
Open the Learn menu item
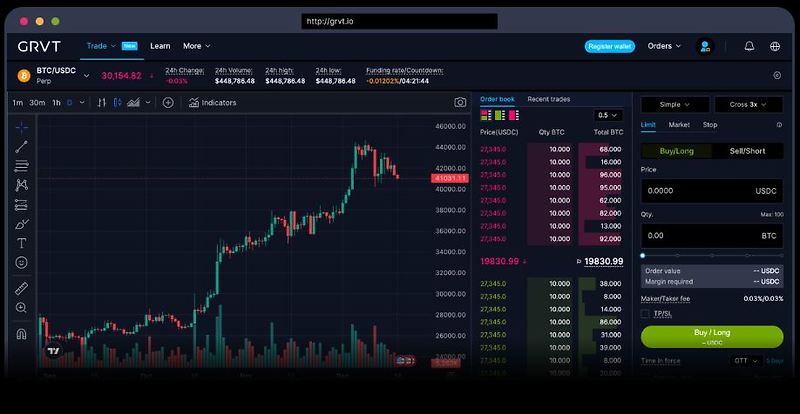point(160,46)
